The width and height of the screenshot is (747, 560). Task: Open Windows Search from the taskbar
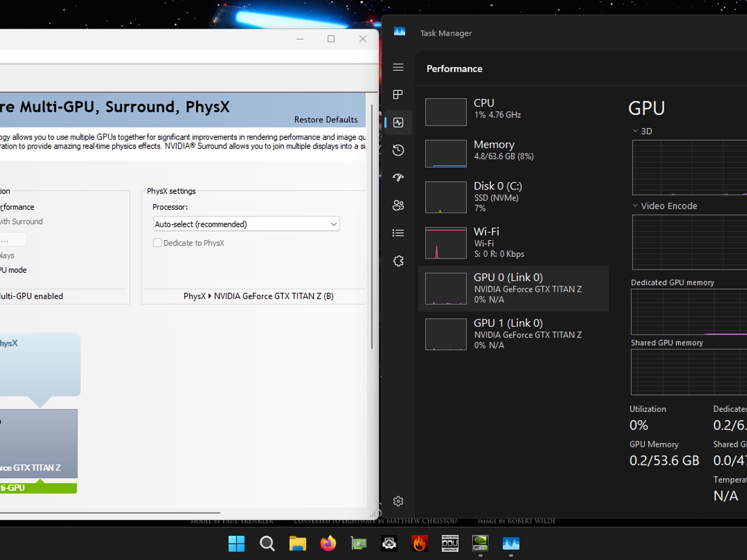[267, 544]
